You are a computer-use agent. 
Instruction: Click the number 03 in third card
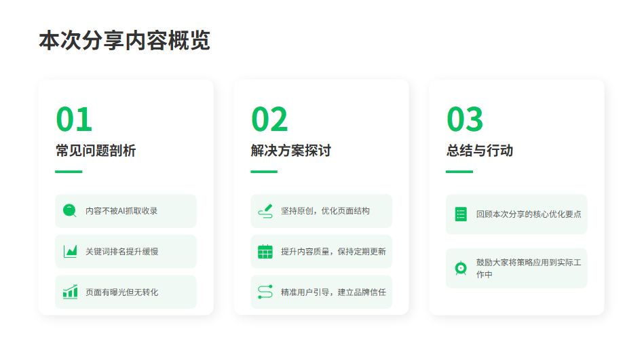coord(465,119)
